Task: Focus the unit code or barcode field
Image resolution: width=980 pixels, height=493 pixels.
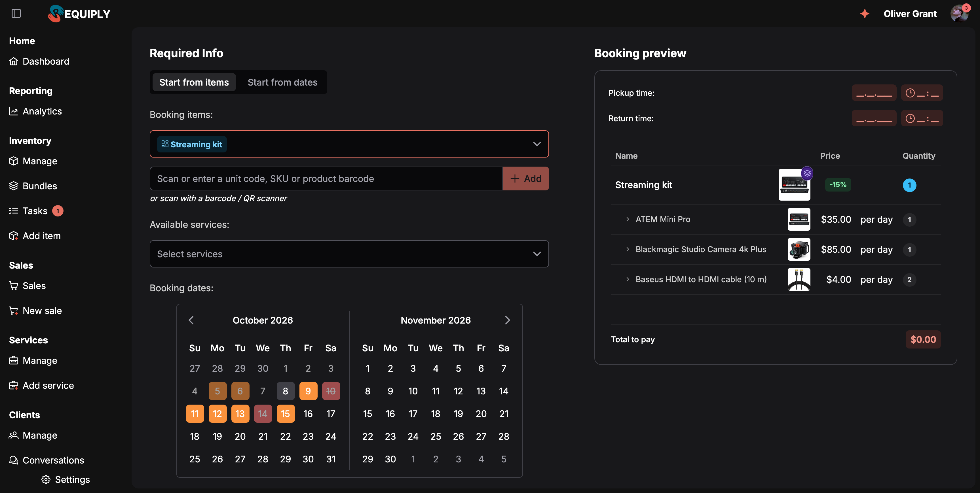Action: [326, 179]
